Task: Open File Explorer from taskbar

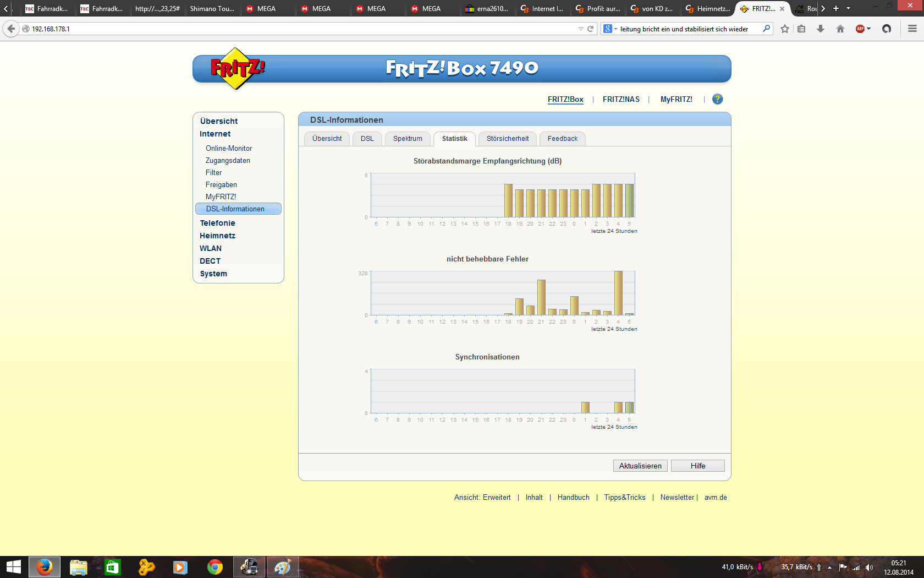Action: 79,567
